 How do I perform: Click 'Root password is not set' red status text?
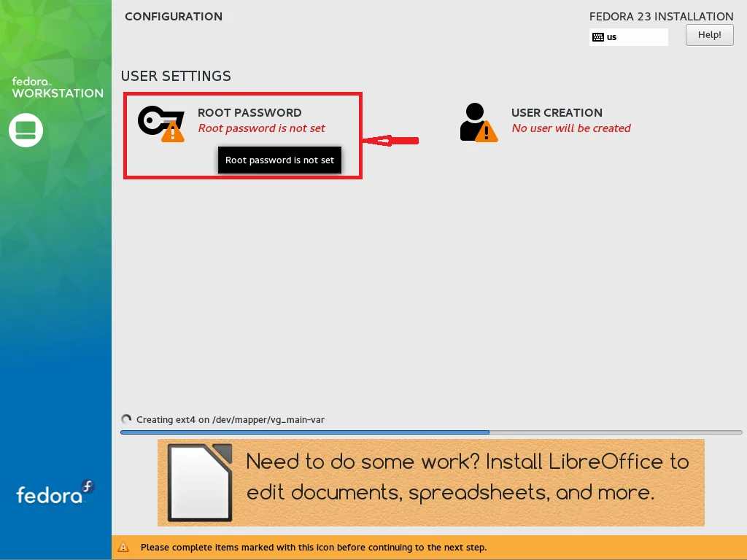pyautogui.click(x=262, y=128)
